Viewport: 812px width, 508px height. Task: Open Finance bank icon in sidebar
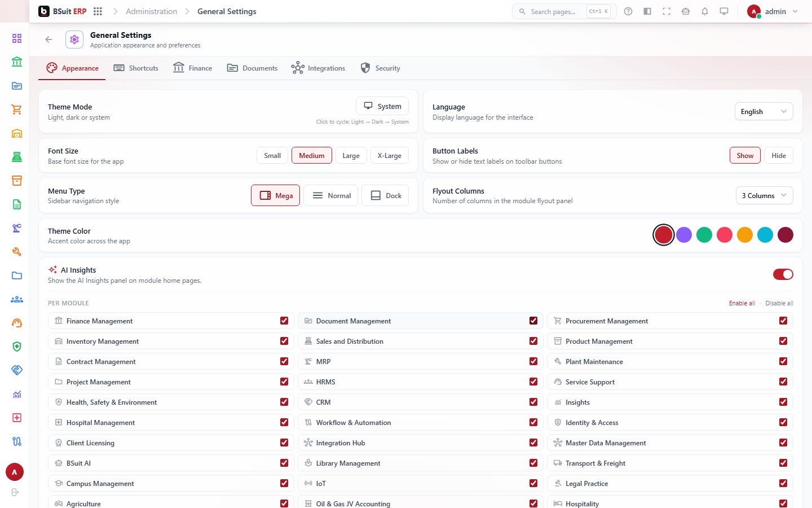point(17,62)
